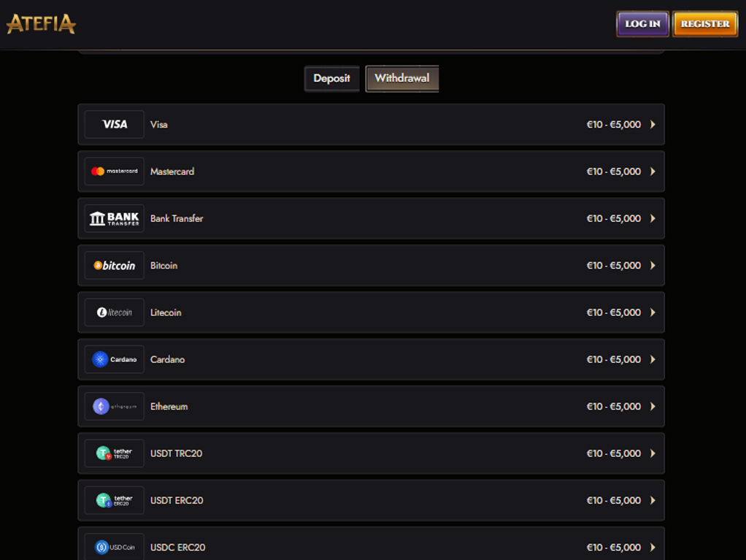Click the Ethereum logo icon
Viewport: 746px width, 560px height.
[x=114, y=407]
